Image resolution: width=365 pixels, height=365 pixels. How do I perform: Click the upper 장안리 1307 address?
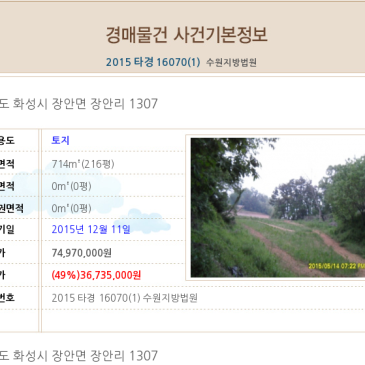79,104
